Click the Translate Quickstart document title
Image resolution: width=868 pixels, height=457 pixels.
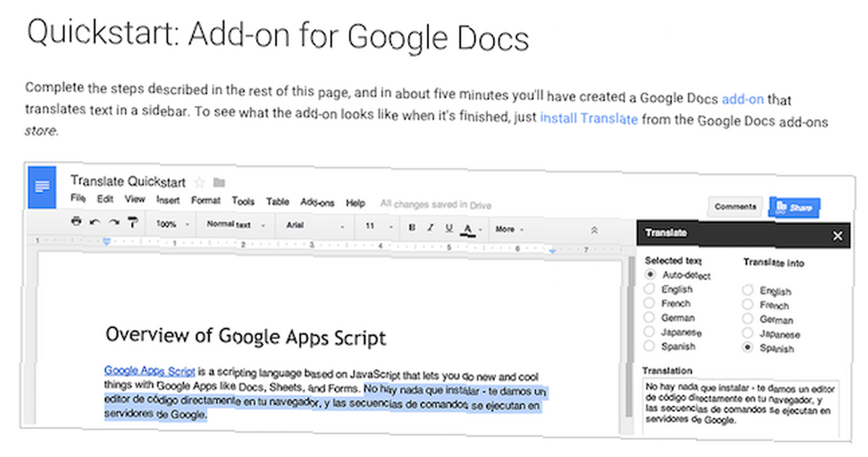128,181
